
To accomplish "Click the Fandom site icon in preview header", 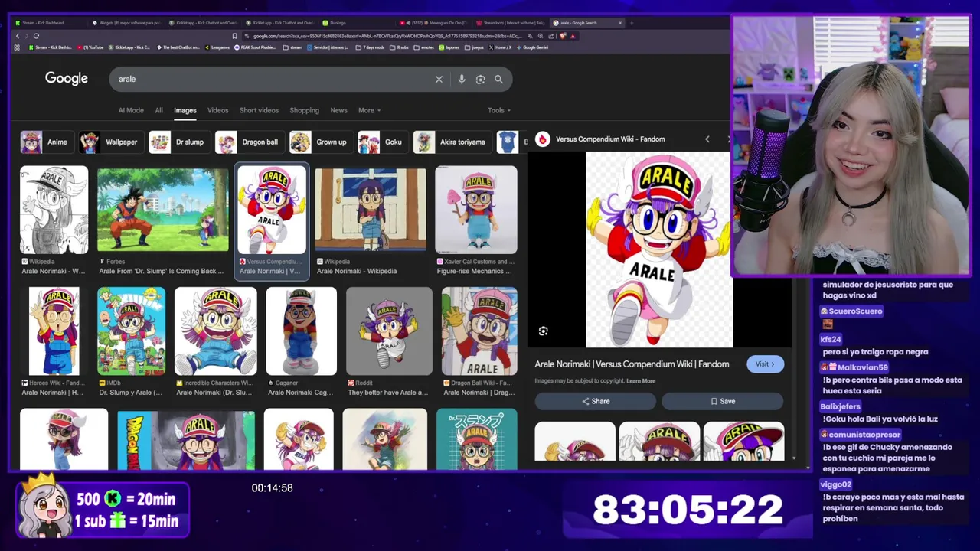I will [x=542, y=139].
